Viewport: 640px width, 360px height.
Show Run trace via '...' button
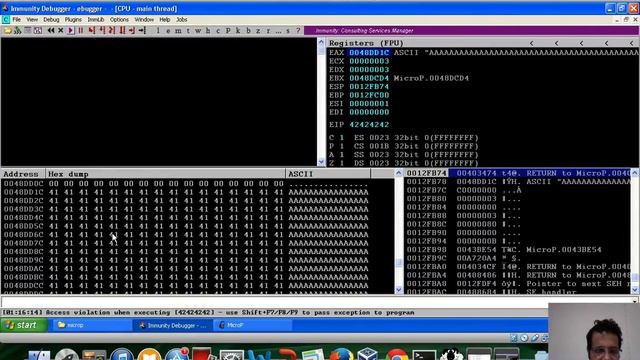pos(278,31)
